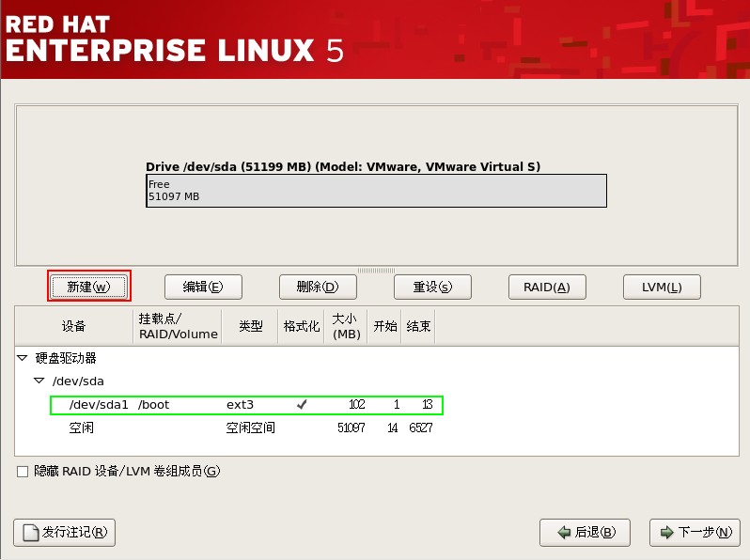Click the 51097 size value in free row

point(352,428)
